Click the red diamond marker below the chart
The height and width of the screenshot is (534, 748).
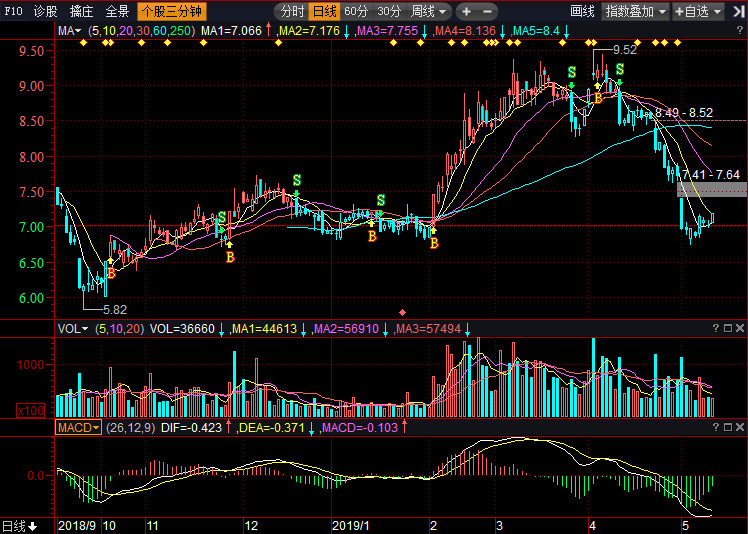[403, 312]
